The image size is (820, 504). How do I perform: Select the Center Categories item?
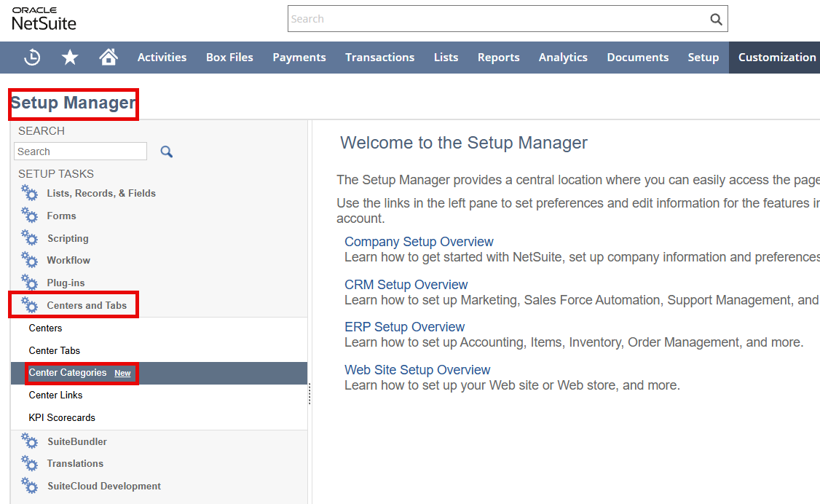68,372
